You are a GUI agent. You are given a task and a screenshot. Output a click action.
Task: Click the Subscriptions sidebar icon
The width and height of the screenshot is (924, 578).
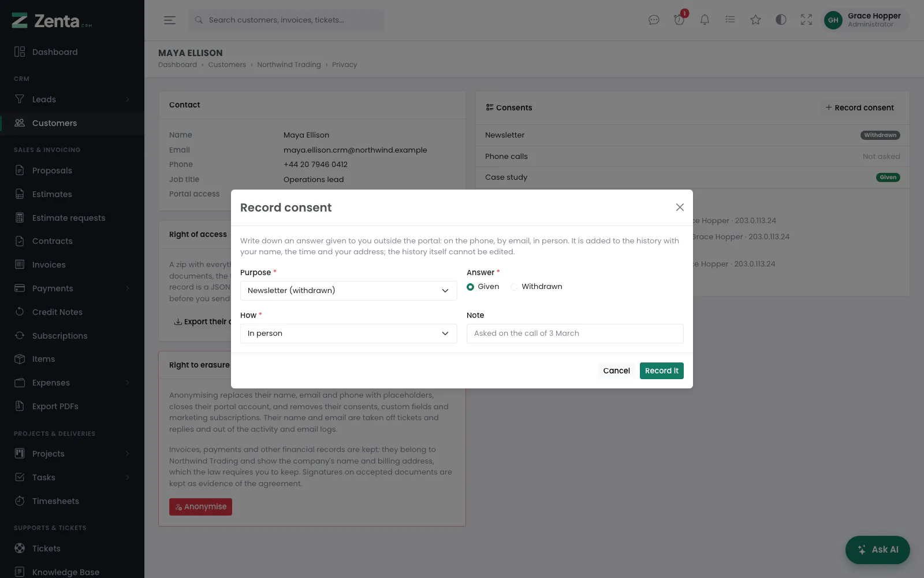20,336
